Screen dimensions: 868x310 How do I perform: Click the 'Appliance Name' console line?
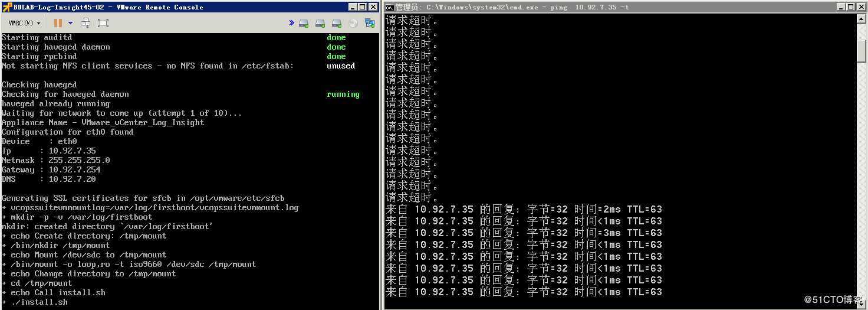tap(103, 122)
